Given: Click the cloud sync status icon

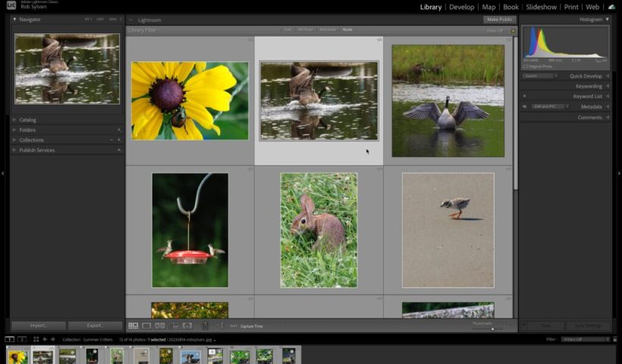Looking at the screenshot, I should [611, 7].
